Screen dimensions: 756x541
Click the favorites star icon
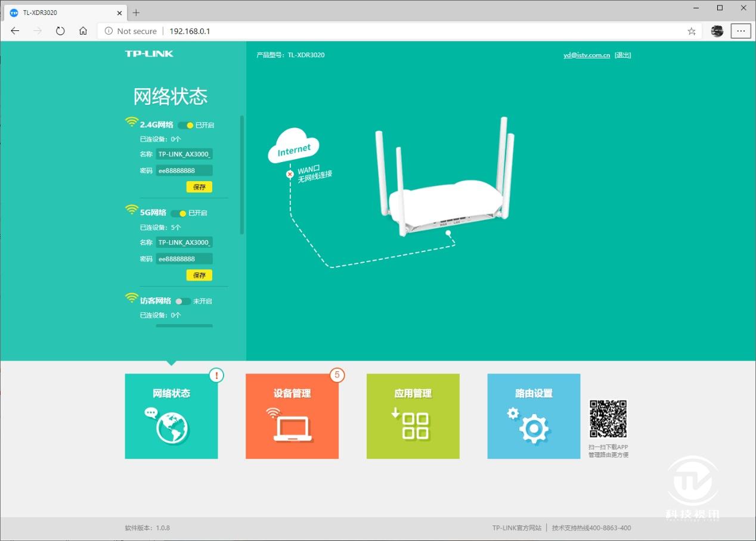(x=691, y=31)
